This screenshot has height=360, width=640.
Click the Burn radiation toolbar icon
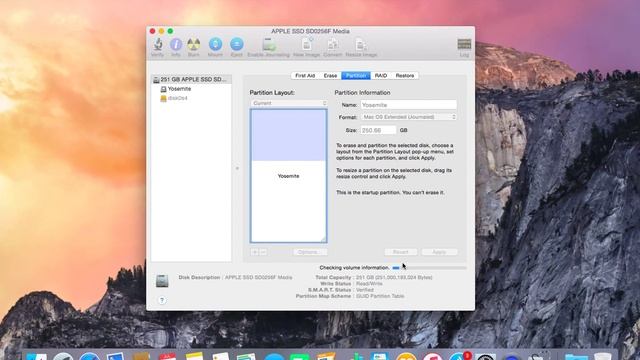tap(193, 44)
